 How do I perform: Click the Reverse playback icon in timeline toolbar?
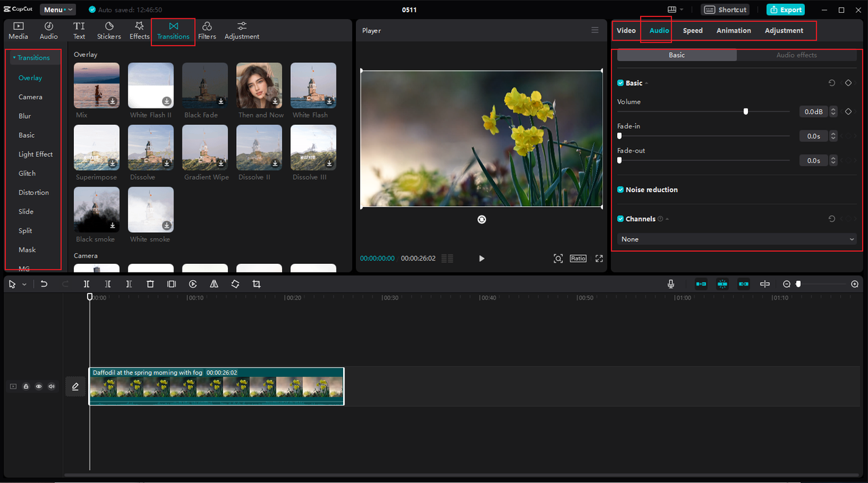[193, 284]
